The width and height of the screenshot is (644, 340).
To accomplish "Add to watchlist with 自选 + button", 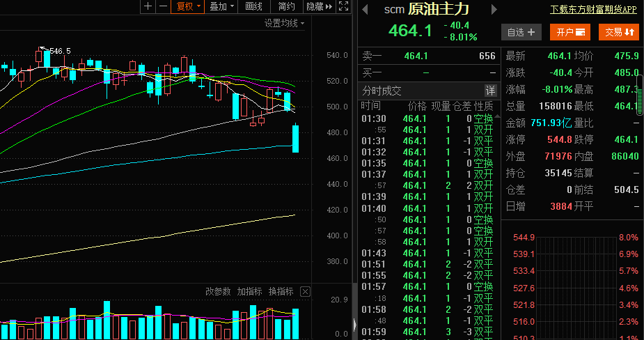I will (521, 32).
